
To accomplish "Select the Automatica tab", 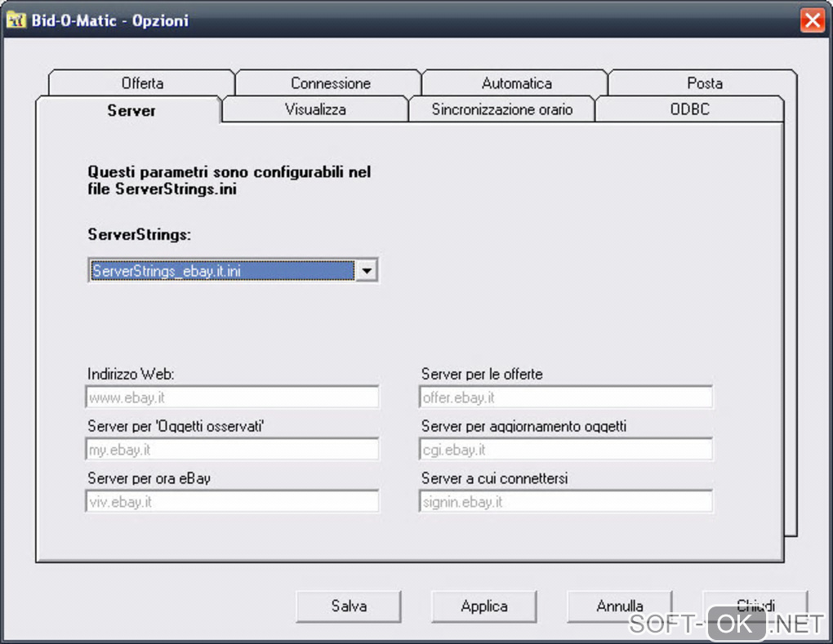I will (x=516, y=82).
